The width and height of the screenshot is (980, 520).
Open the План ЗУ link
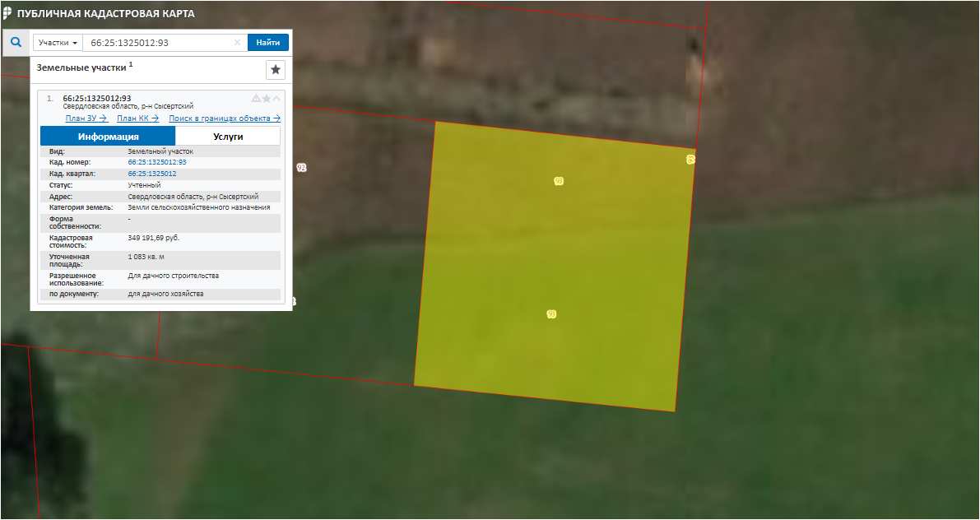point(86,118)
